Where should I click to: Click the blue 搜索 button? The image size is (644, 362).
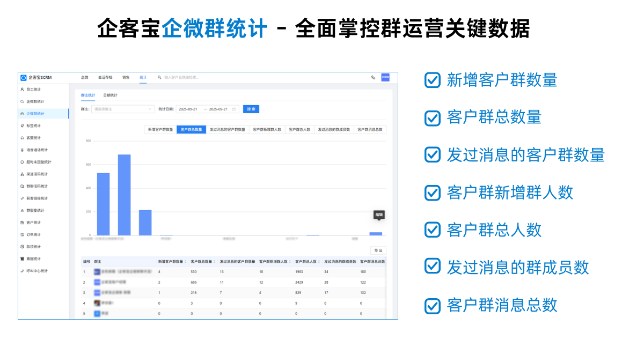[251, 109]
